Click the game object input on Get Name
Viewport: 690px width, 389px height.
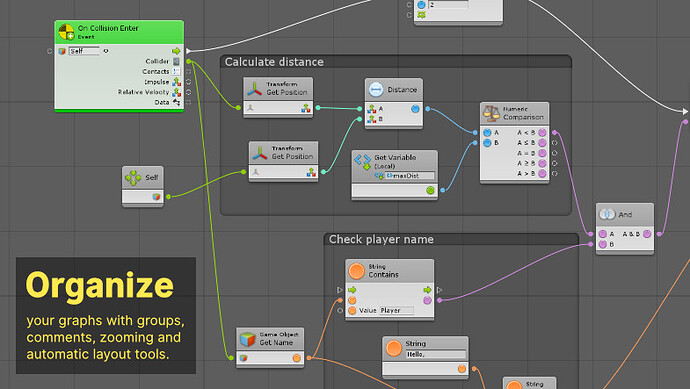pyautogui.click(x=244, y=358)
